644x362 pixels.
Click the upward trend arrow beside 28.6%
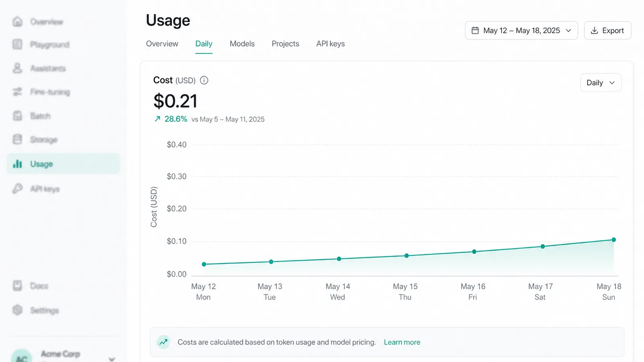point(157,119)
